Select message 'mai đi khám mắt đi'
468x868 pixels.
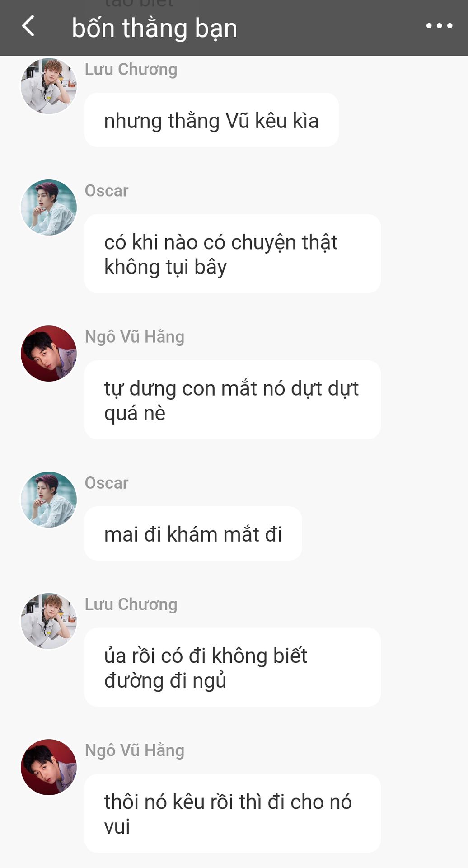193,533
